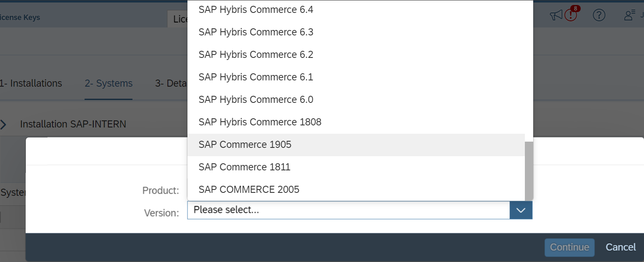Open the 2- Systems tab
This screenshot has width=644, height=262.
pyautogui.click(x=108, y=83)
